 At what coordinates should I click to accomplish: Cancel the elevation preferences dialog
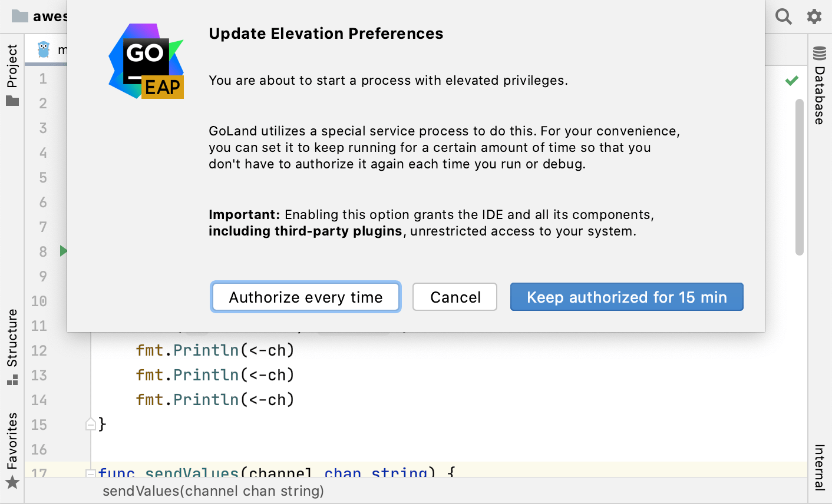(454, 297)
